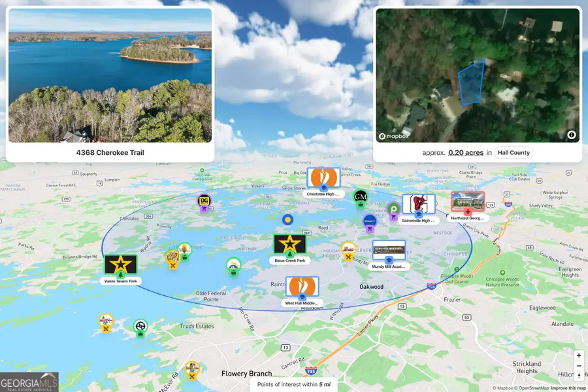Select the Vanns Tavern Park marker
The width and height of the screenshot is (588, 392).
pos(120,265)
